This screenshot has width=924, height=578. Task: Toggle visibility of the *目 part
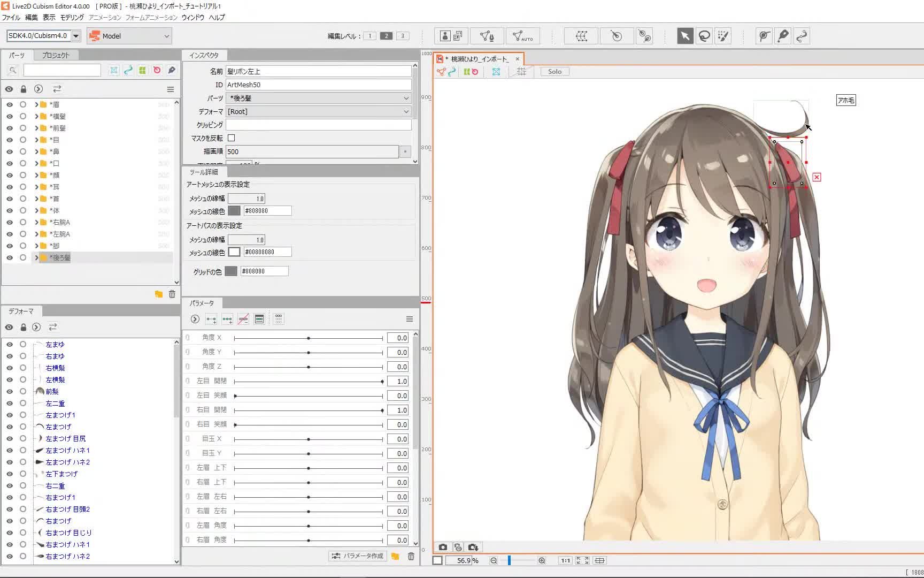(9, 140)
